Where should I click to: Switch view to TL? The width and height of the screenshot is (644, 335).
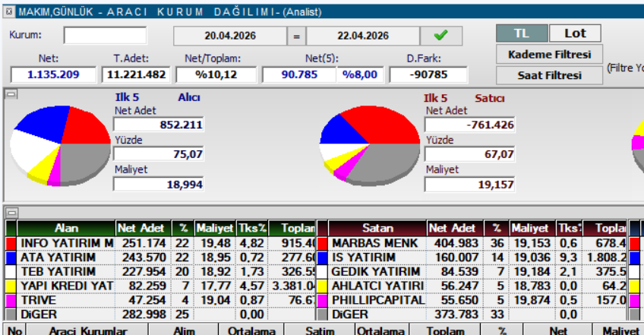pos(522,33)
